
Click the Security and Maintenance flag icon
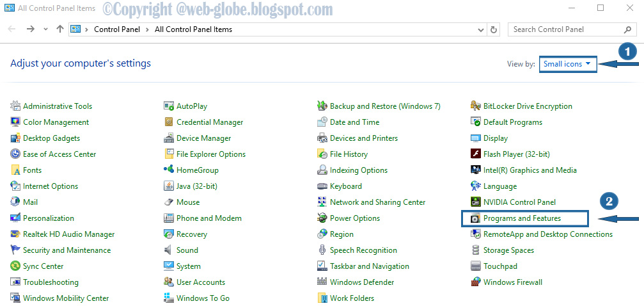15,250
